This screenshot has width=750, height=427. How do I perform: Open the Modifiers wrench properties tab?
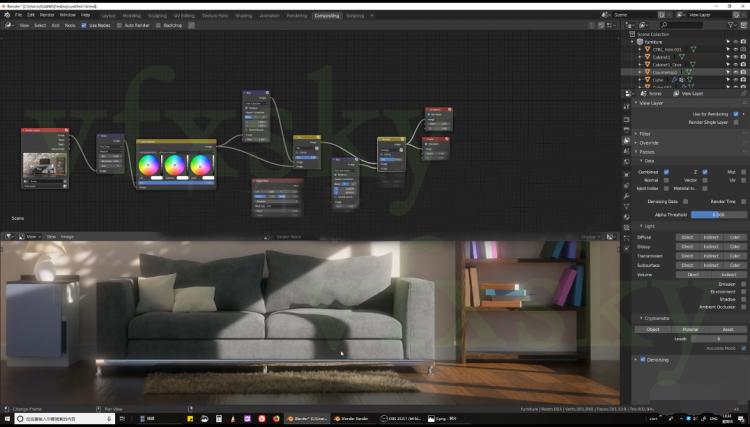pos(627,196)
